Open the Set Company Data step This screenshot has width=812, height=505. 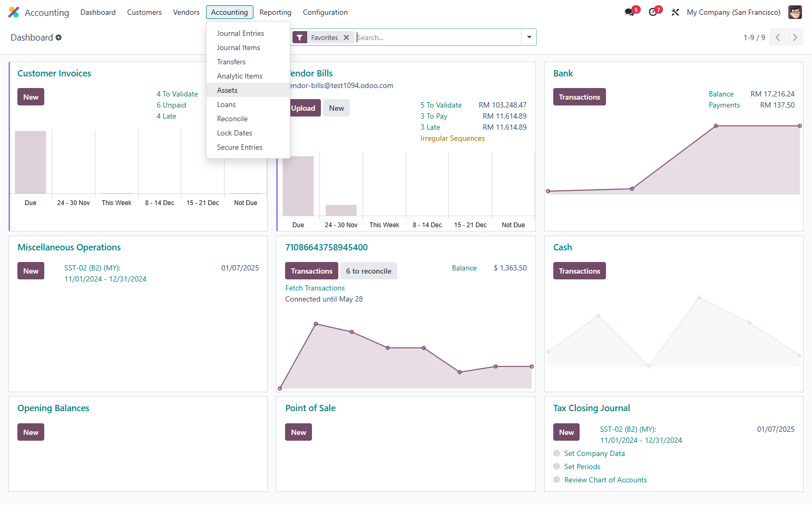594,453
